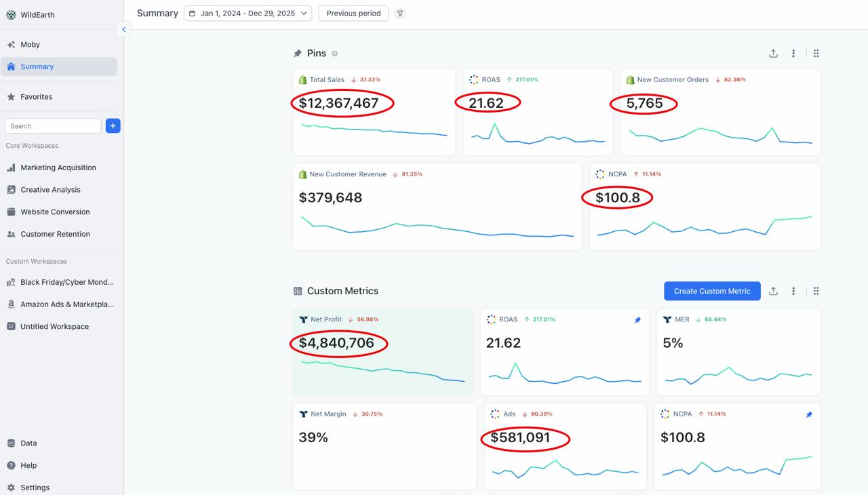Image resolution: width=868 pixels, height=495 pixels.
Task: Click the export icon in Custom Metrics section
Action: (x=773, y=291)
